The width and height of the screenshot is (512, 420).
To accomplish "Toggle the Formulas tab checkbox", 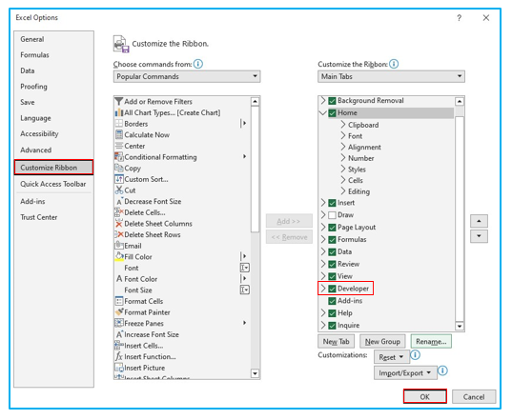I will 332,240.
